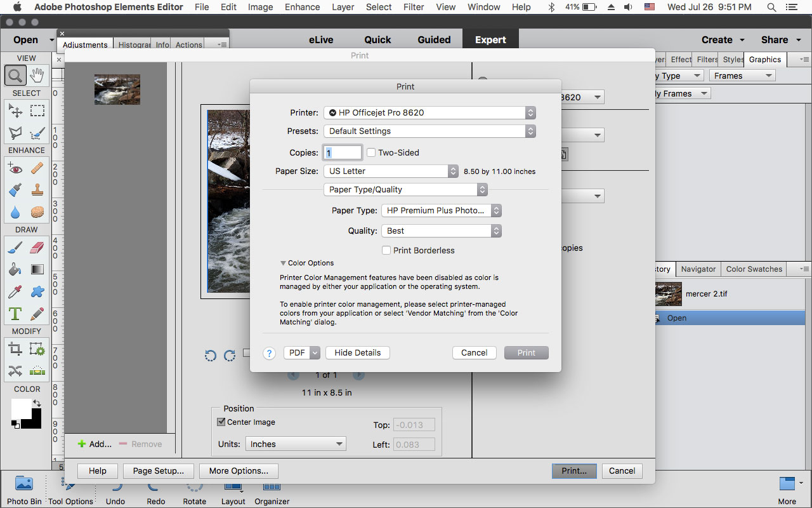Open the Layer menu
This screenshot has width=812, height=508.
click(343, 7)
